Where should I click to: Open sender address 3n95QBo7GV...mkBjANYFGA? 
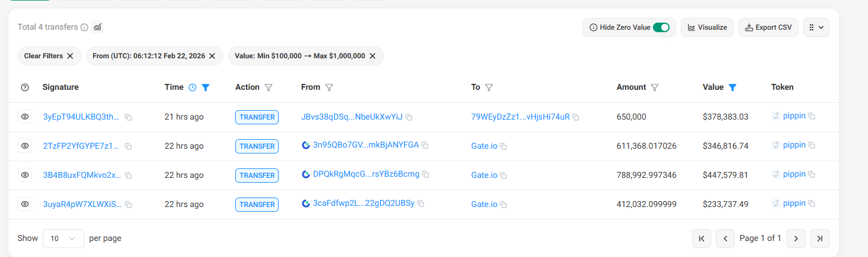[366, 145]
